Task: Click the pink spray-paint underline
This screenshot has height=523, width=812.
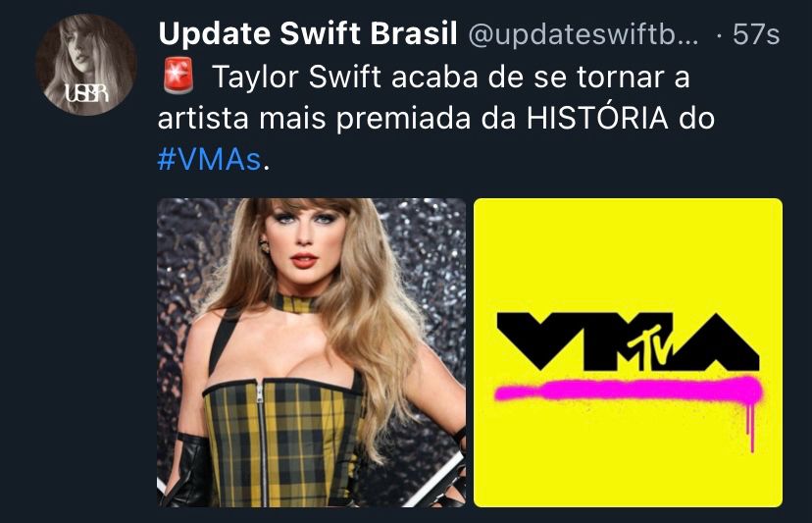Action: pyautogui.click(x=628, y=390)
